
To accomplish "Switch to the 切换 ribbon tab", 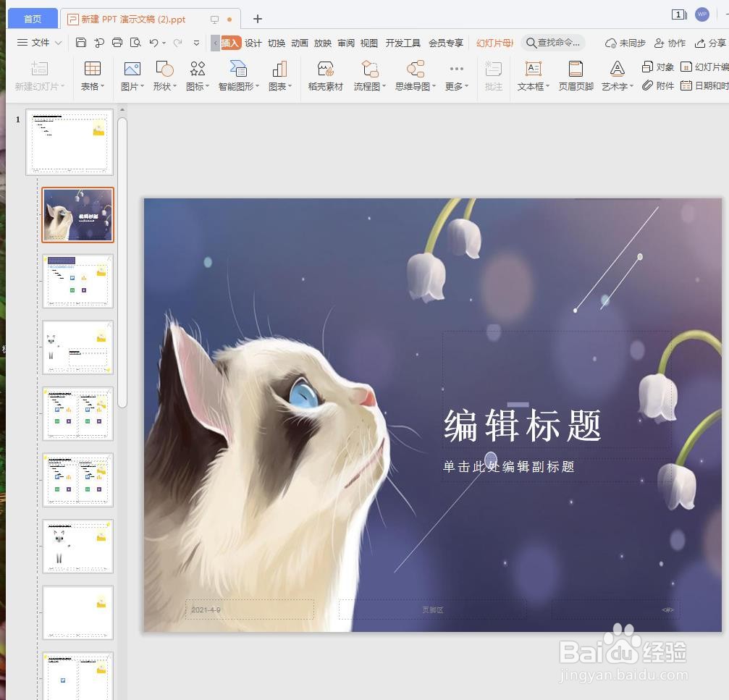I will pos(277,43).
